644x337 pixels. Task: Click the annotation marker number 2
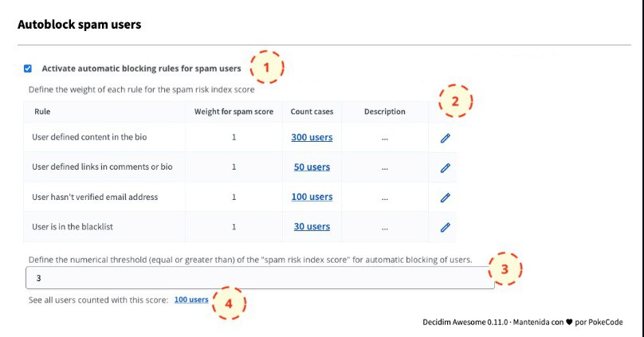click(x=455, y=101)
